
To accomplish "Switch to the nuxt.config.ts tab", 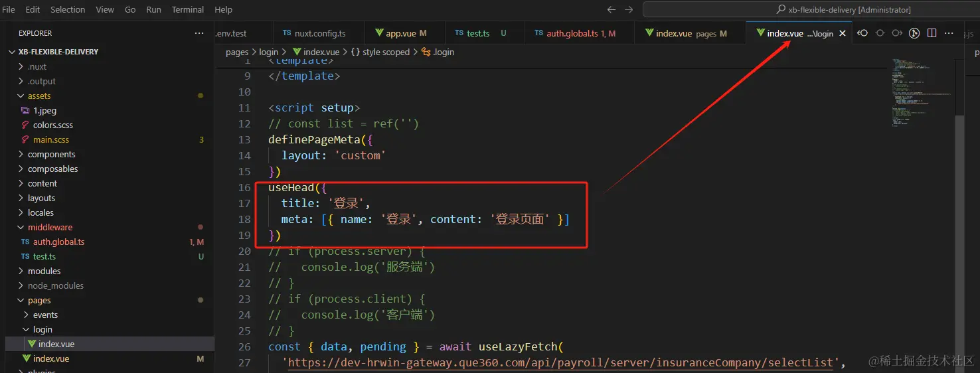I will coord(319,33).
